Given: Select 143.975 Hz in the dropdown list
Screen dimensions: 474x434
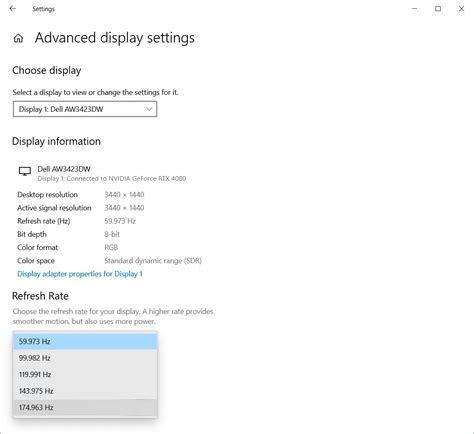Looking at the screenshot, I should [x=85, y=391].
